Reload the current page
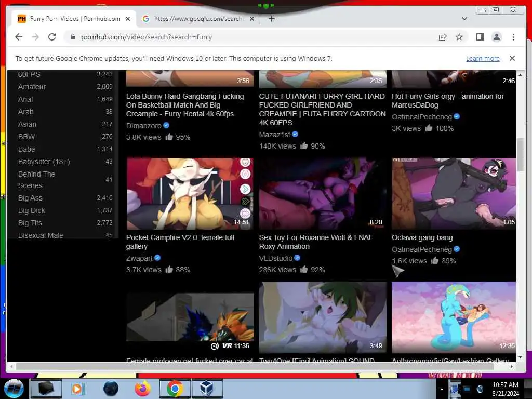Image resolution: width=532 pixels, height=399 pixels. click(x=52, y=37)
